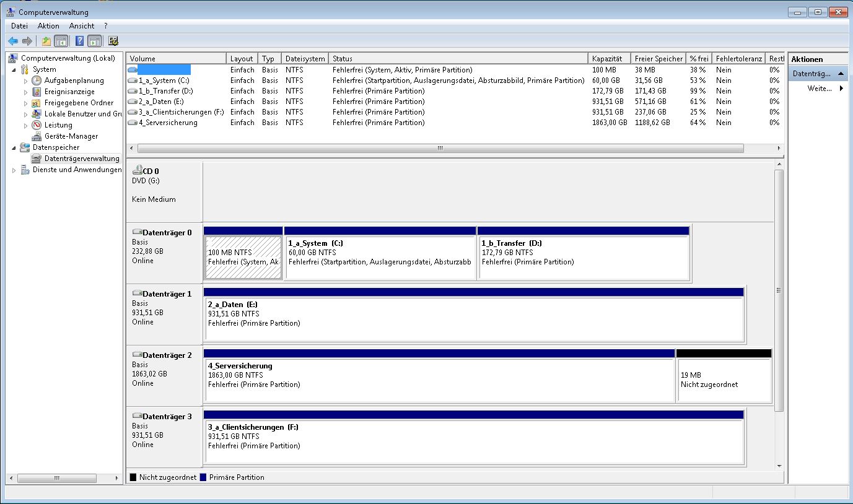Click drive icon beside 2_a_Daten (E:) volume row
The image size is (853, 504).
132,102
